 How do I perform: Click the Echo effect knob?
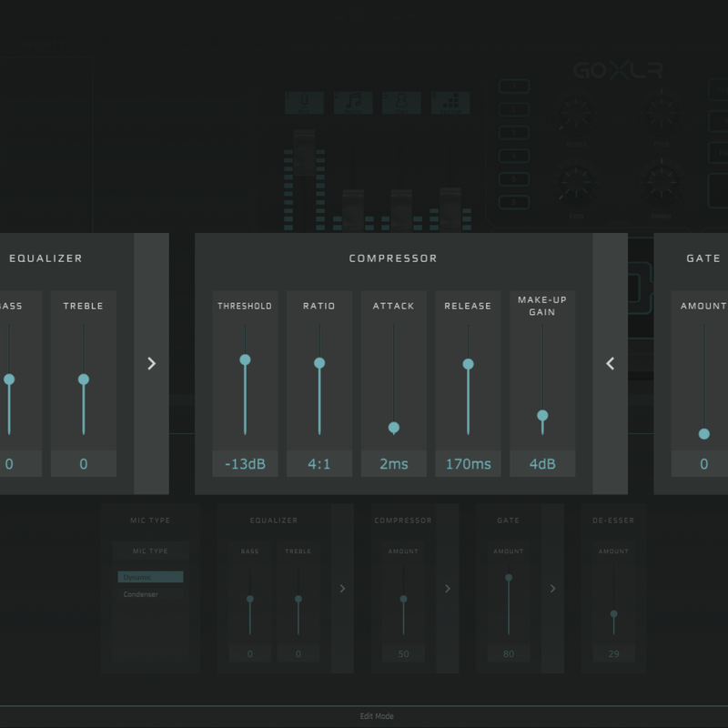click(x=576, y=185)
